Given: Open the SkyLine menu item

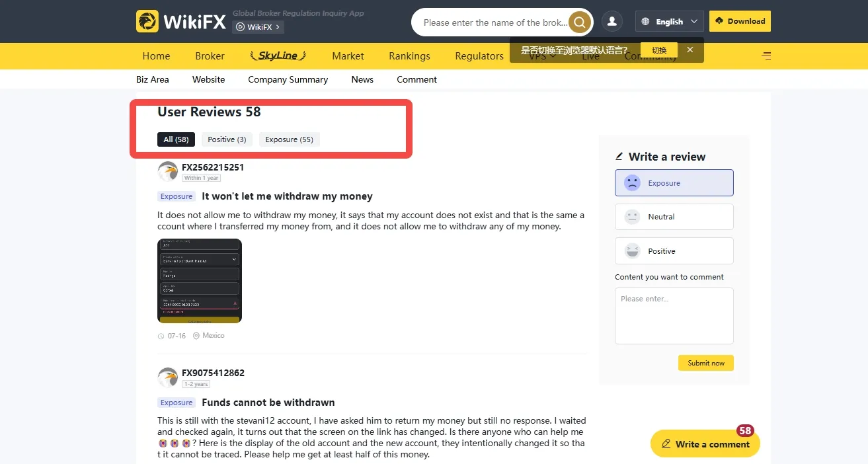Looking at the screenshot, I should point(278,56).
